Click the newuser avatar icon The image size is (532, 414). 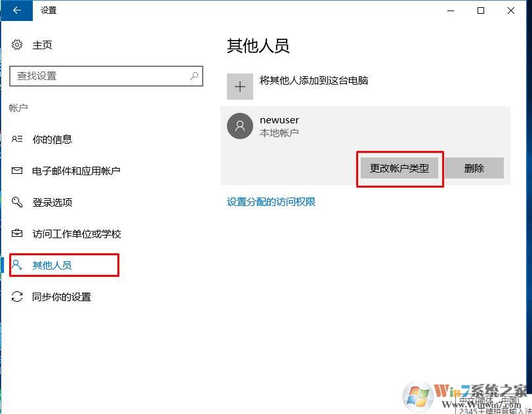coord(240,126)
